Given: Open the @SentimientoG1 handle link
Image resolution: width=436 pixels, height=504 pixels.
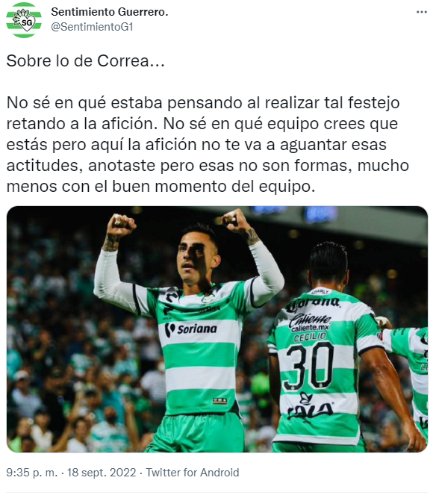Looking at the screenshot, I should 92,27.
